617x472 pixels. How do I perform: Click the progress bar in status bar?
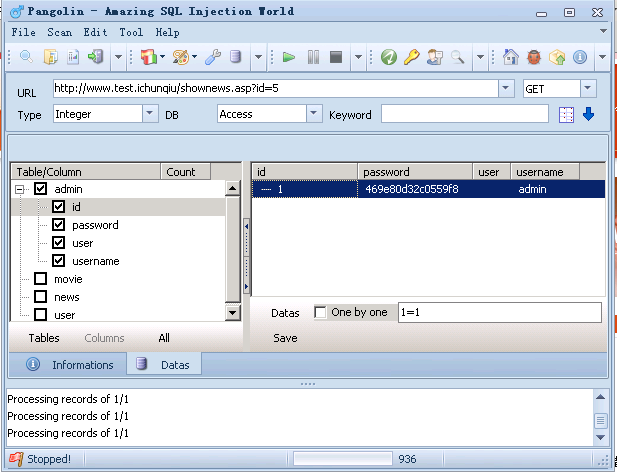(x=343, y=459)
